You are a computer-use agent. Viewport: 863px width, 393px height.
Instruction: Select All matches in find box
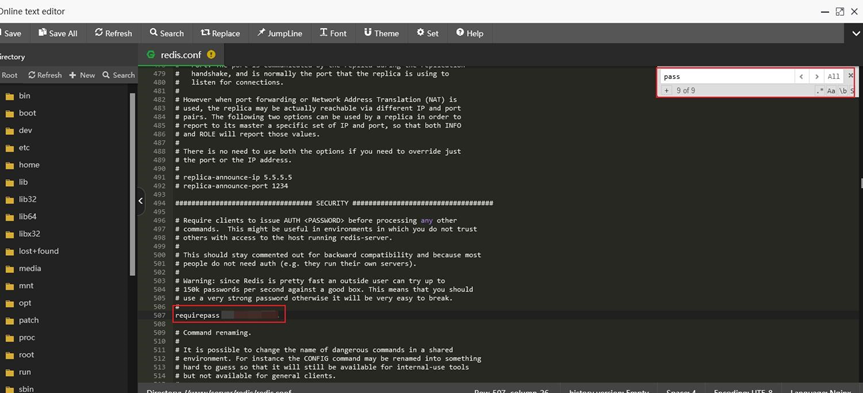click(x=834, y=77)
